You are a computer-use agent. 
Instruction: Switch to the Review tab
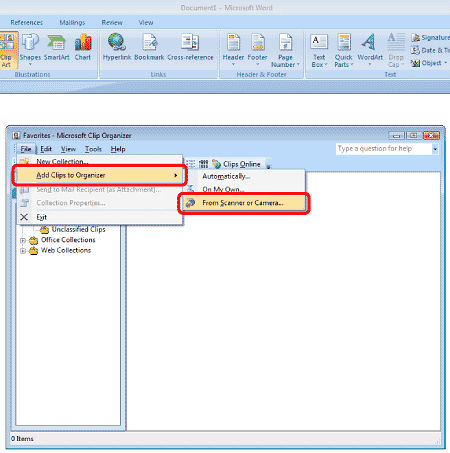point(112,23)
